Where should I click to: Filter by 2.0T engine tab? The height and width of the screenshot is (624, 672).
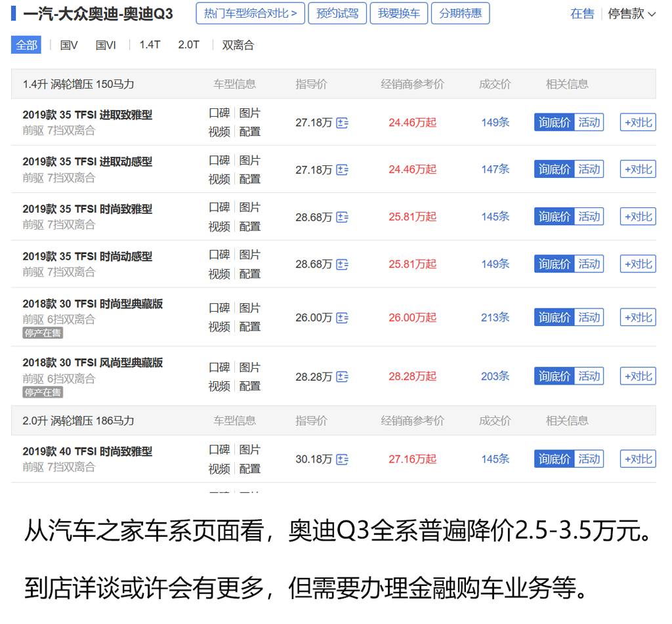pos(188,45)
